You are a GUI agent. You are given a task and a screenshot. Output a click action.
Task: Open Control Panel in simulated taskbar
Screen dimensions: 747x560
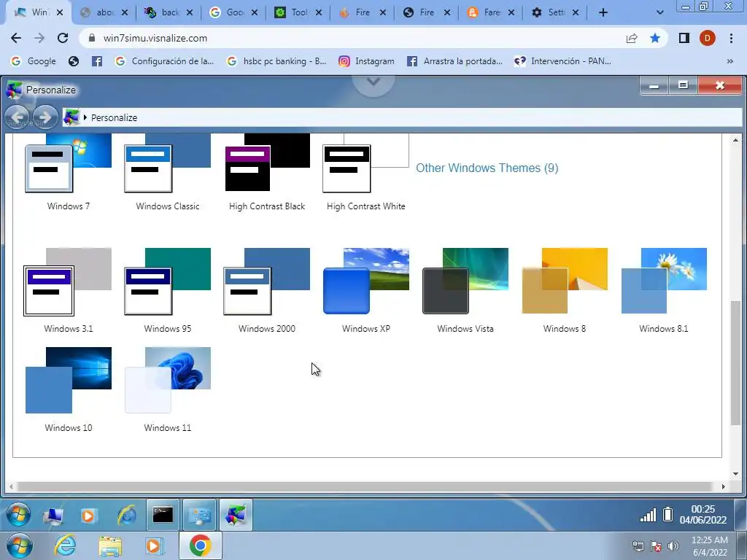(x=200, y=515)
